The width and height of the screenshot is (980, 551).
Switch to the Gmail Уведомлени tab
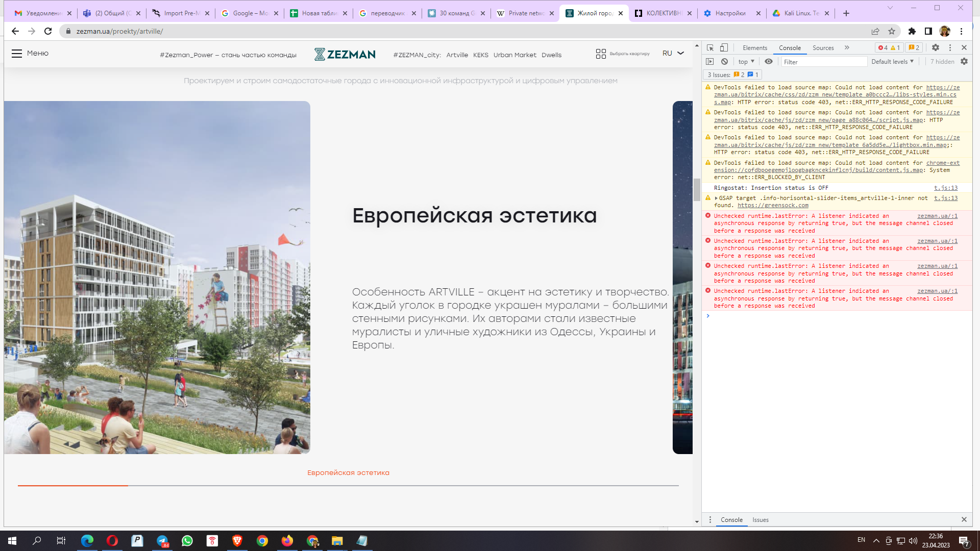(x=42, y=13)
